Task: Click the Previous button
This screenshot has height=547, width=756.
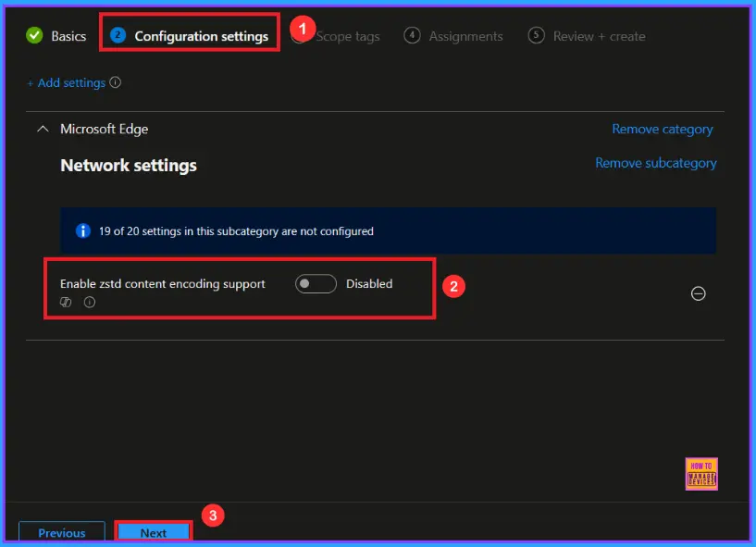Action: point(62,531)
